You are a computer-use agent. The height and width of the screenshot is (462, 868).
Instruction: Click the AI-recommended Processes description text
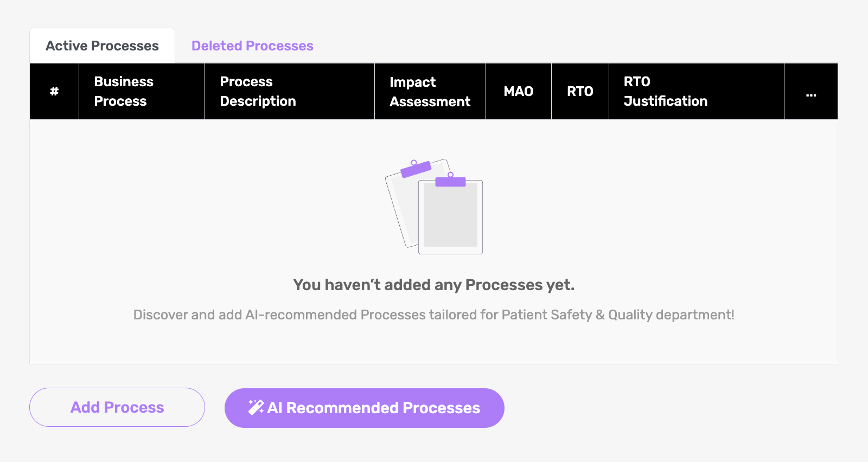pyautogui.click(x=434, y=315)
